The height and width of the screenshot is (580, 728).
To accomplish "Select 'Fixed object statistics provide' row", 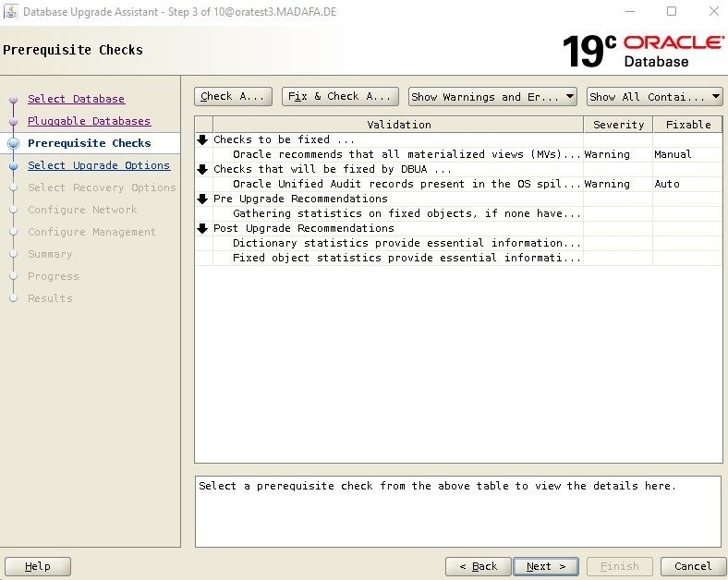I will 458,258.
